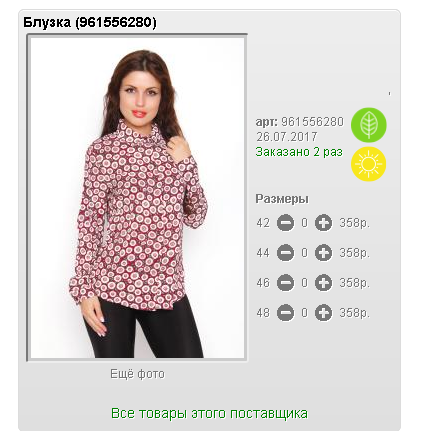The height and width of the screenshot is (431, 435).
Task: Decrease quantity for size 44
Action: pyautogui.click(x=286, y=253)
